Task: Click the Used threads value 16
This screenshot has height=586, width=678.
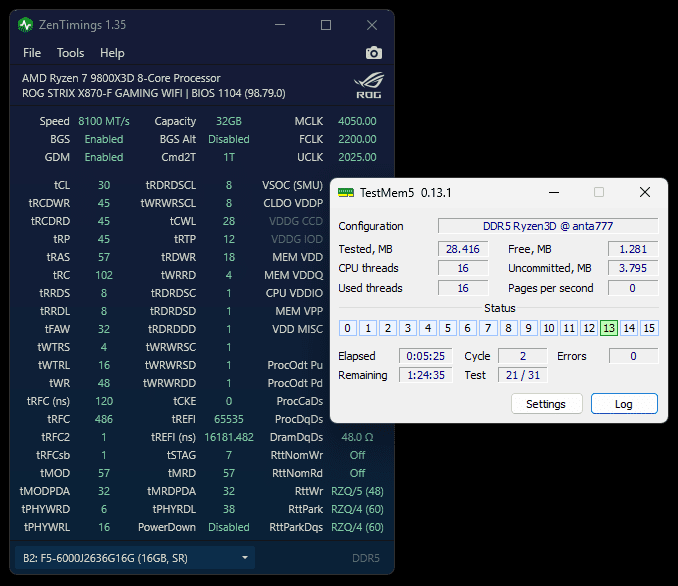Action: coord(463,288)
